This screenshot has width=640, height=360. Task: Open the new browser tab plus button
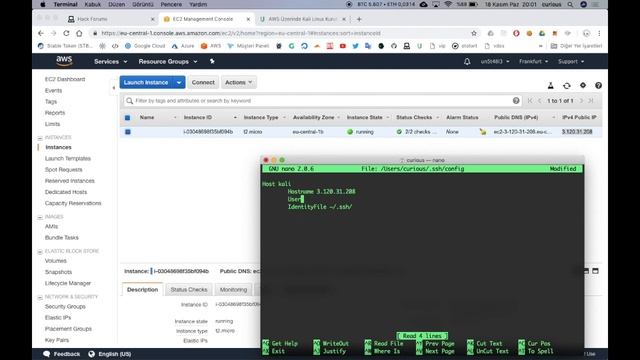pos(359,19)
